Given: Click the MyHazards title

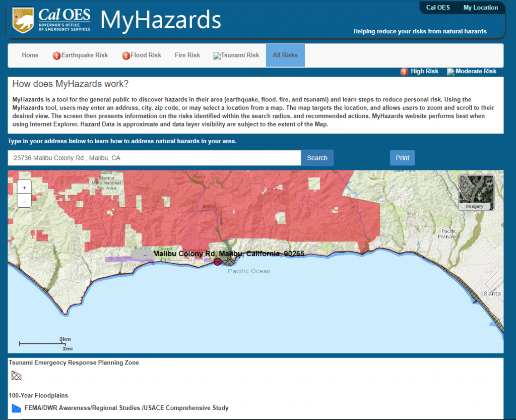Looking at the screenshot, I should (x=161, y=20).
